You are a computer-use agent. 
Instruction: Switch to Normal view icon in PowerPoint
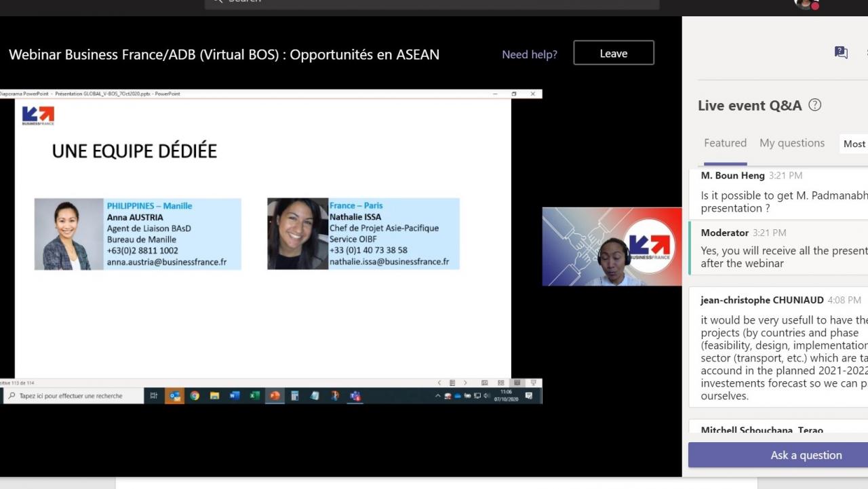[x=484, y=383]
